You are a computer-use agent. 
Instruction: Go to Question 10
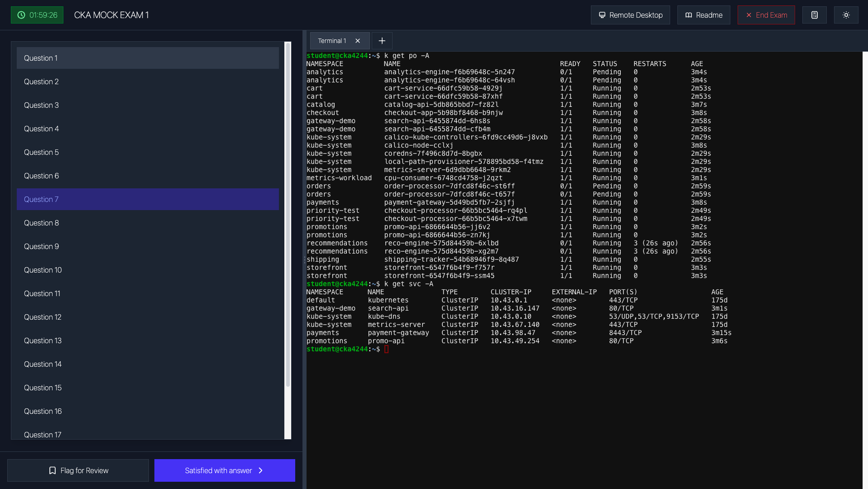click(148, 270)
